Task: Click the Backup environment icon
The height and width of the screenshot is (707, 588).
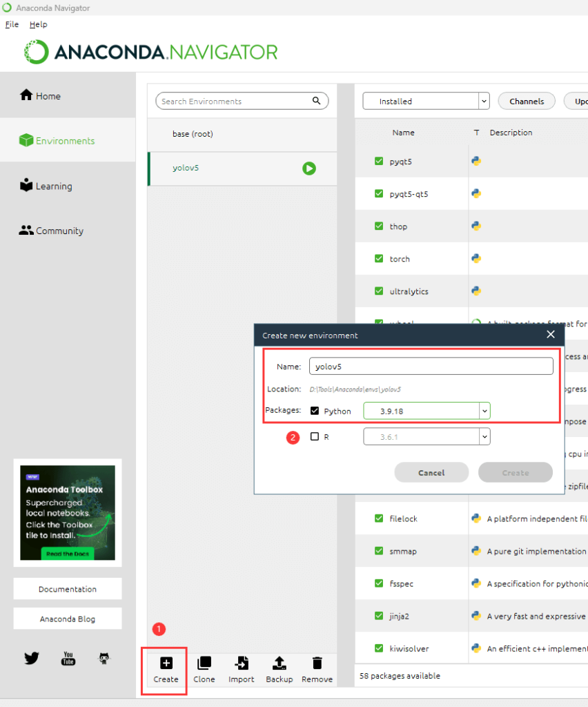Action: point(280,663)
